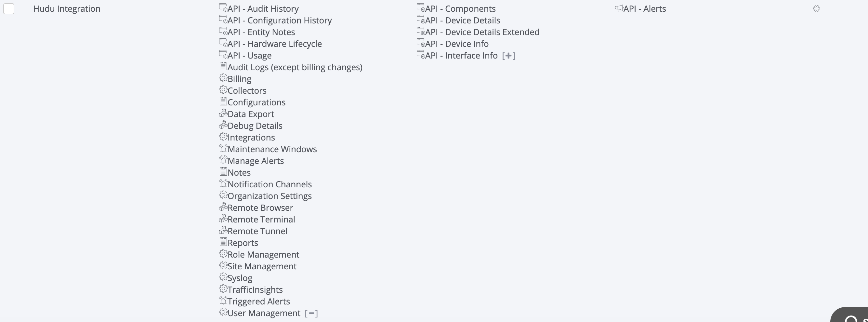868x322 pixels.
Task: Open the gear settings icon at the row's right end
Action: (816, 8)
